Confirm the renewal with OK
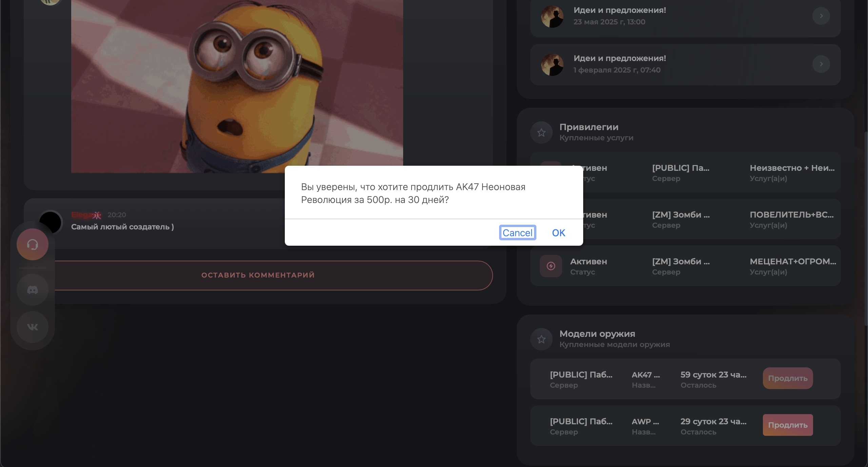 (558, 232)
